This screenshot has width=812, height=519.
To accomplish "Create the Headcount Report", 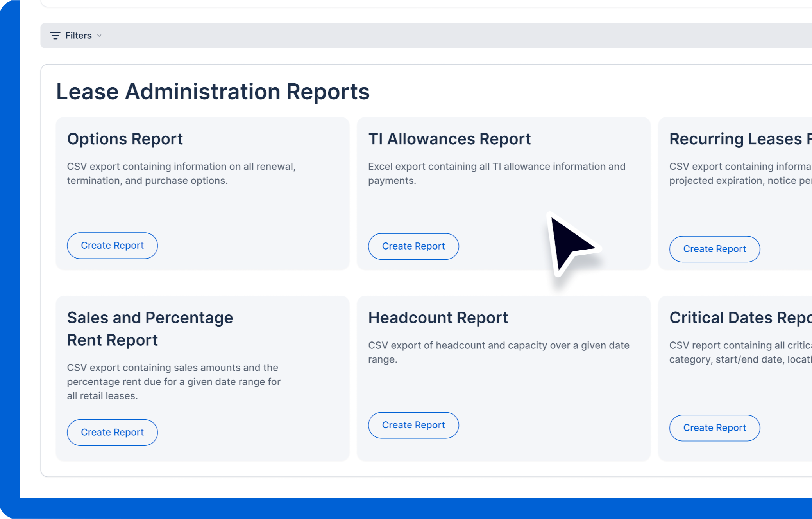I will [x=413, y=425].
